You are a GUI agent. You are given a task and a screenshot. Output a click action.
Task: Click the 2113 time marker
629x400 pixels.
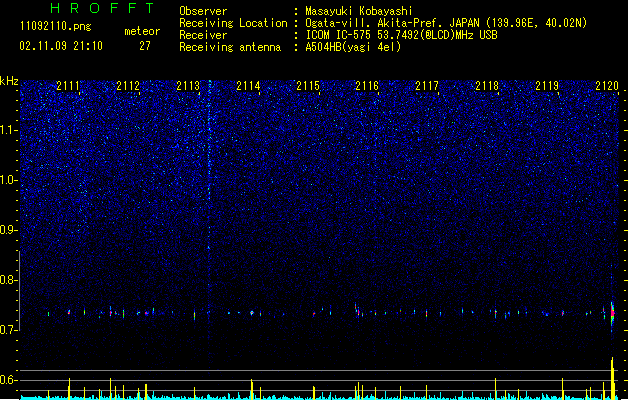[x=188, y=85]
